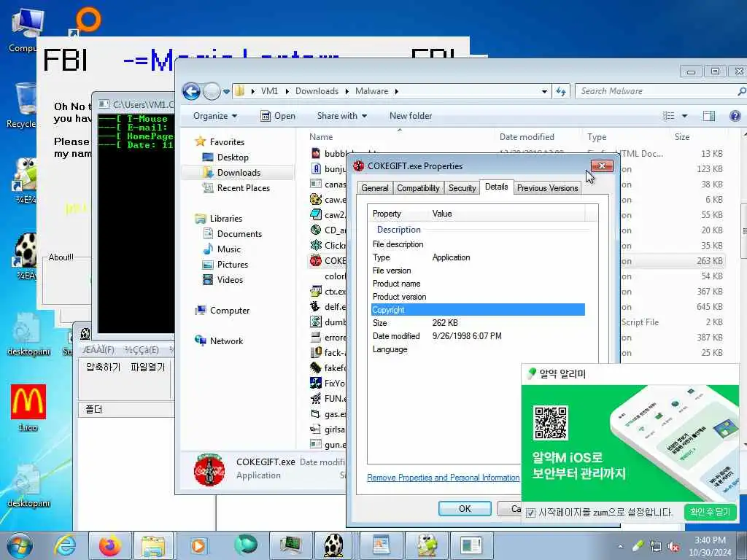Open the Share with dropdown

[x=342, y=116]
